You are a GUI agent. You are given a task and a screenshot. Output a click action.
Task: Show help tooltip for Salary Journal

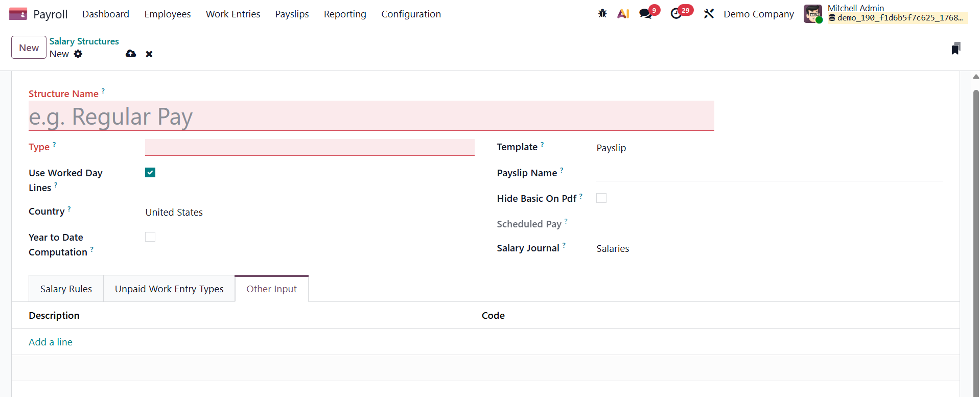click(564, 246)
